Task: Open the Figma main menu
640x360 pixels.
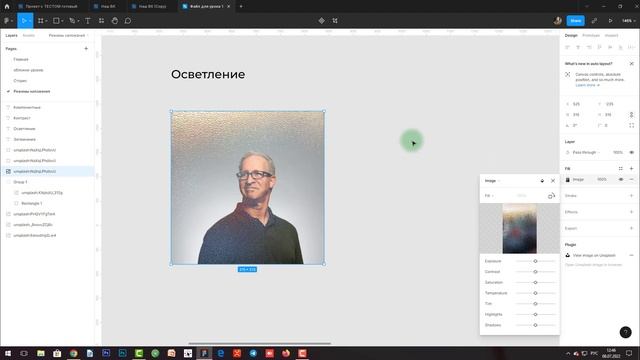Action: [8, 21]
